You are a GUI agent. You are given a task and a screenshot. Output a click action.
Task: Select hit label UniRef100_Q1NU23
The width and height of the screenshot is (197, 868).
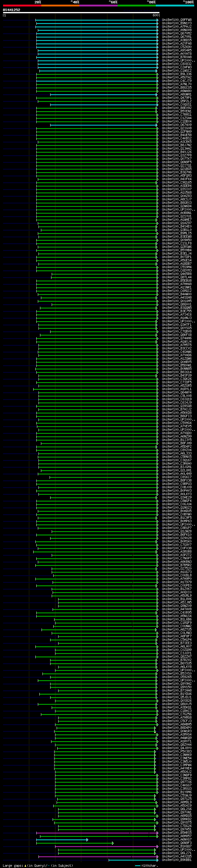pyautogui.click(x=177, y=507)
